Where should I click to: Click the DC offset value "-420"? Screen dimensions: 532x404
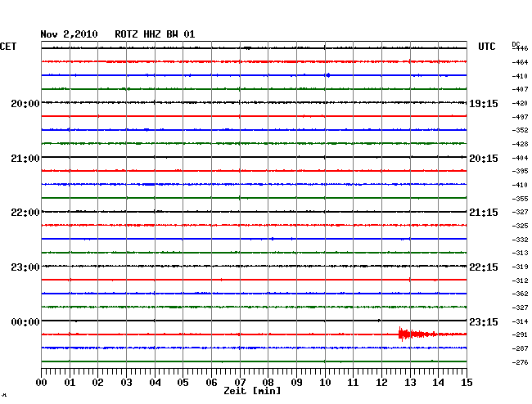[520, 103]
